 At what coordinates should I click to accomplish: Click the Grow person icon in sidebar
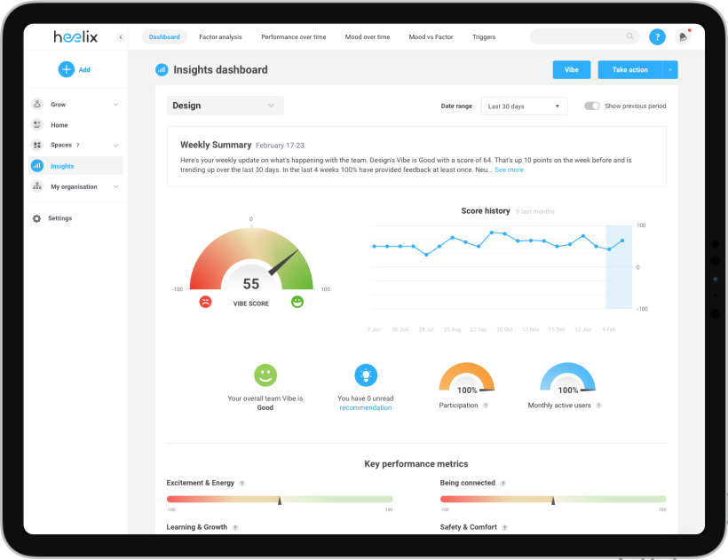click(x=37, y=104)
